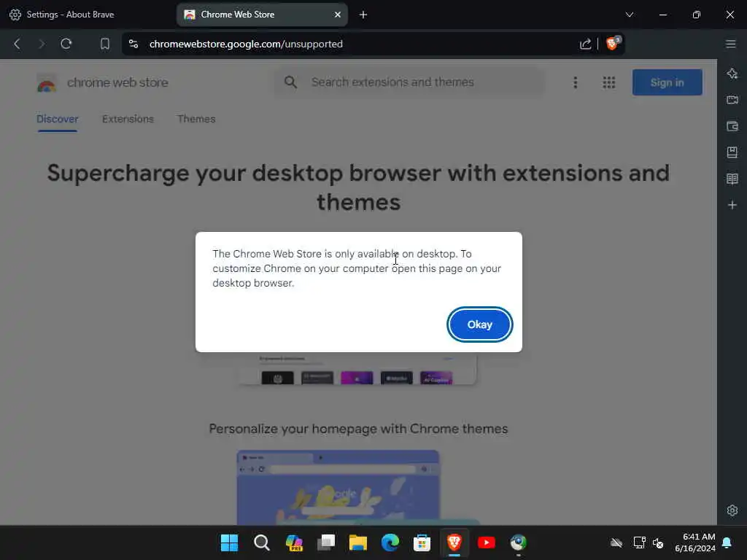The height and width of the screenshot is (560, 747).
Task: Open the Windows Start menu
Action: pos(229,542)
